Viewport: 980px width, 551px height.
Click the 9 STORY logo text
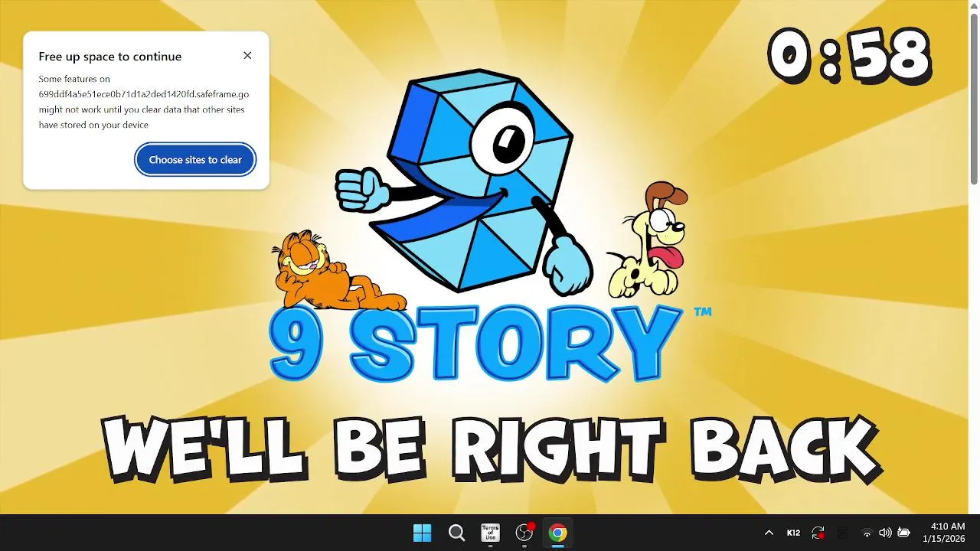pos(475,344)
